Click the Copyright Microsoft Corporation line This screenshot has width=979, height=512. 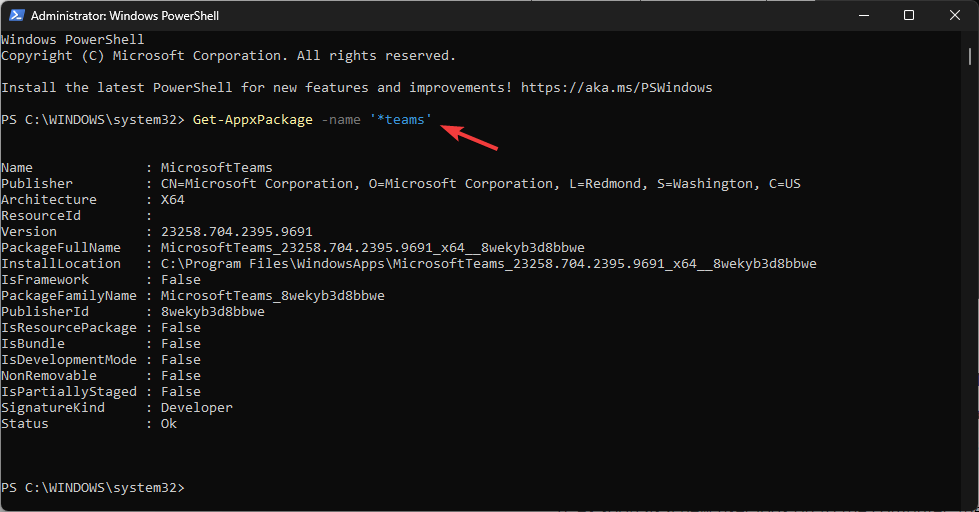coord(228,56)
